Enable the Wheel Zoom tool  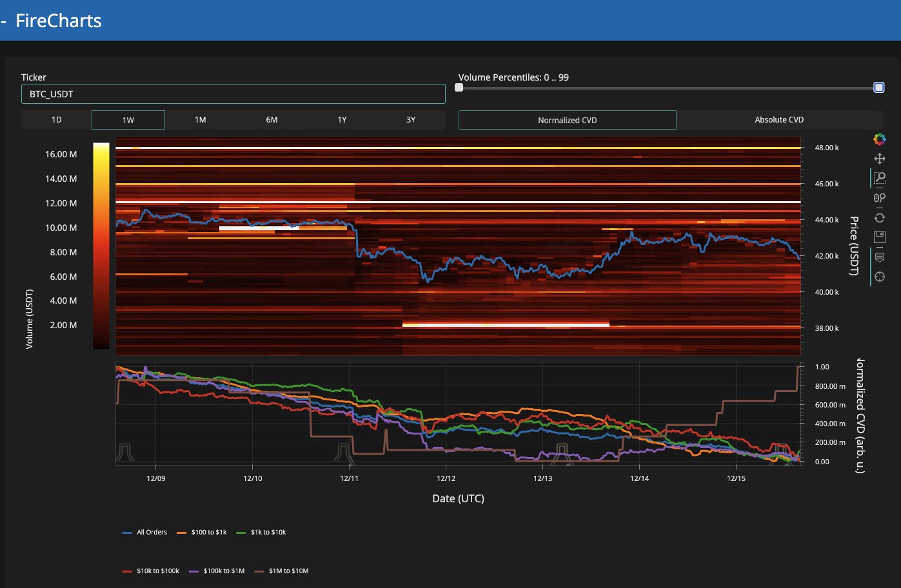pyautogui.click(x=879, y=198)
